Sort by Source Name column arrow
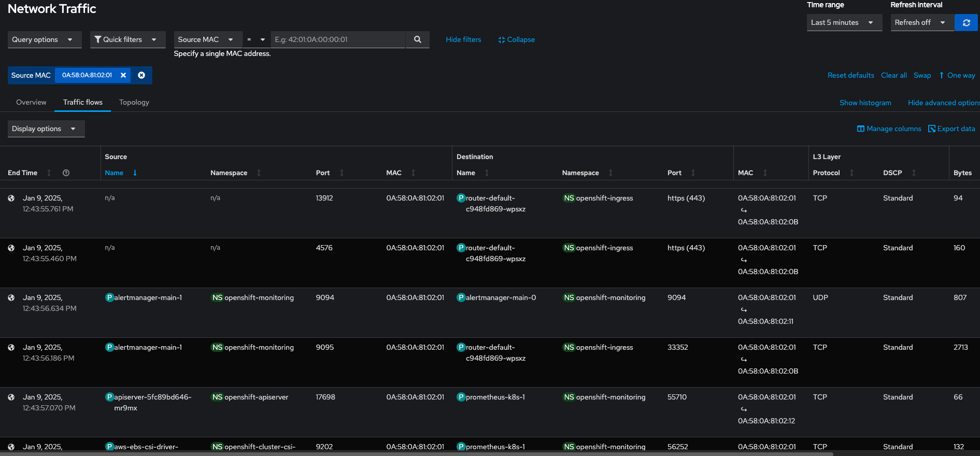 tap(135, 173)
